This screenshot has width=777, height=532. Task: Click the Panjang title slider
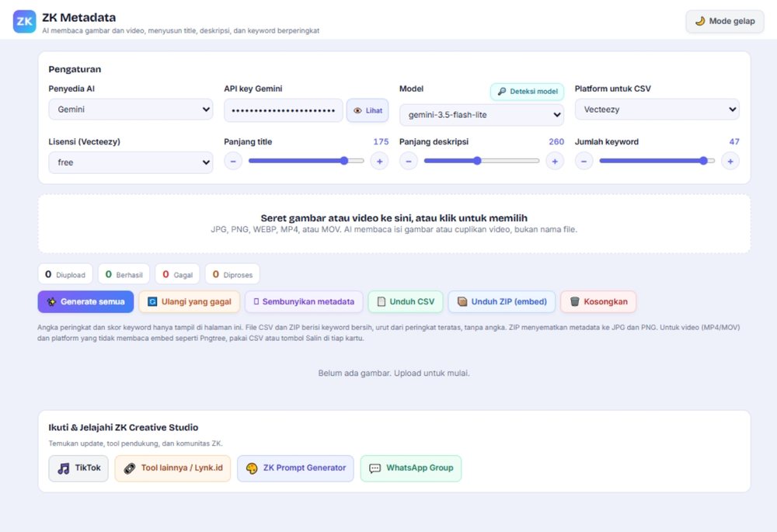(x=306, y=161)
